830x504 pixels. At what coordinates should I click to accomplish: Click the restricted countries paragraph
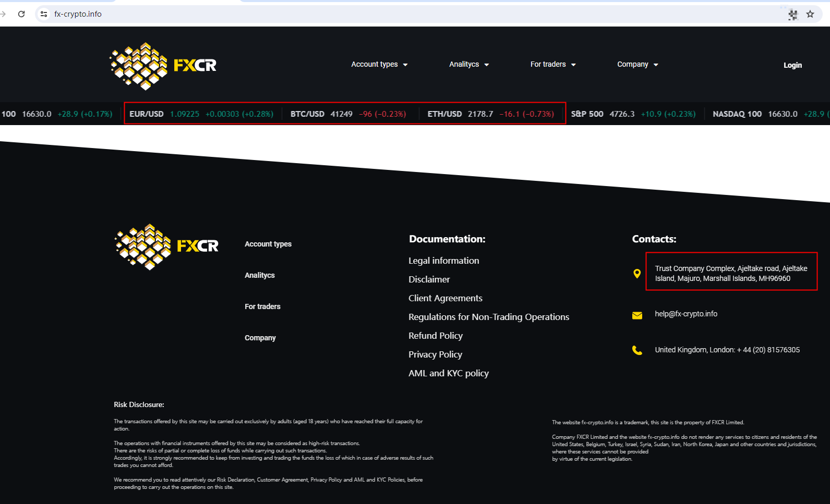684,448
